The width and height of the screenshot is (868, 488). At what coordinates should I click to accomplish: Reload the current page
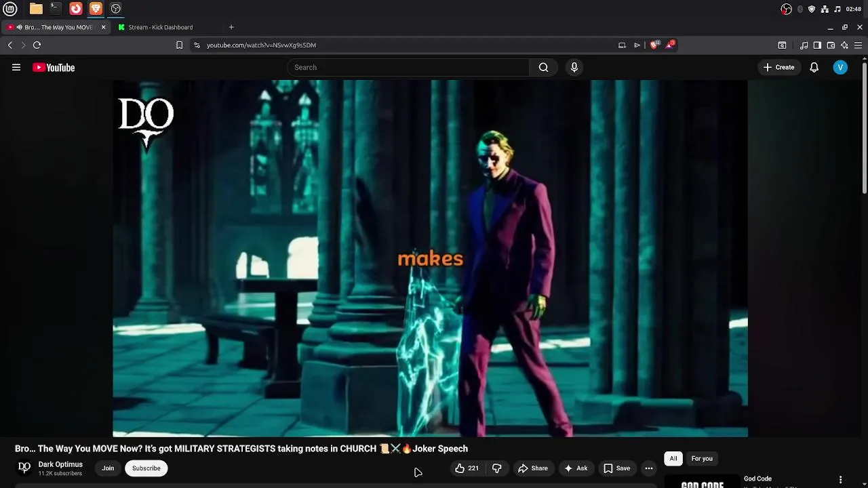37,45
